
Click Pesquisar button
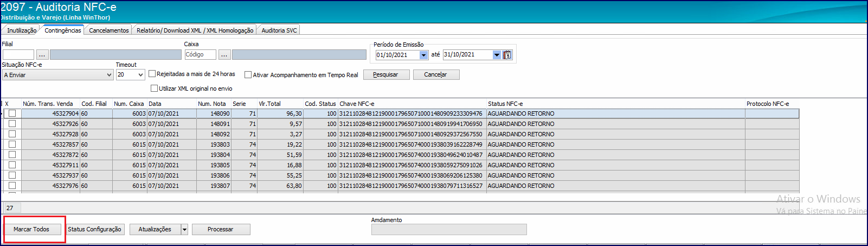coord(385,74)
